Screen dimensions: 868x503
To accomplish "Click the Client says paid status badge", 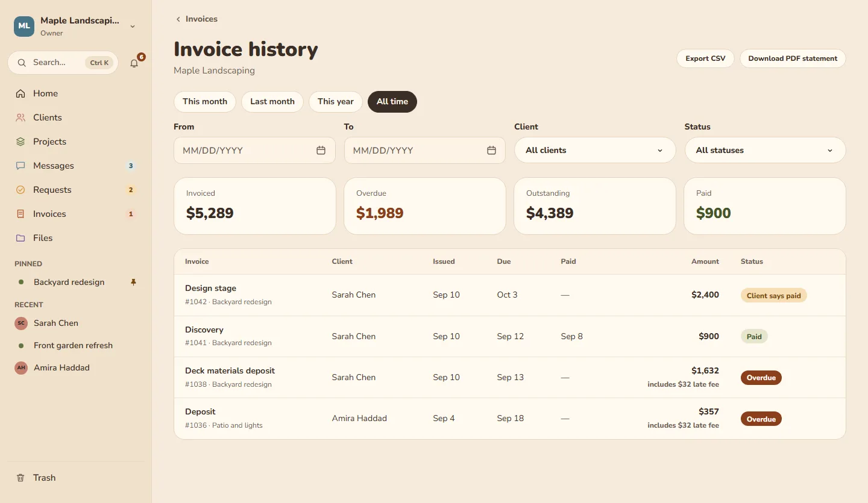I will 773,295.
